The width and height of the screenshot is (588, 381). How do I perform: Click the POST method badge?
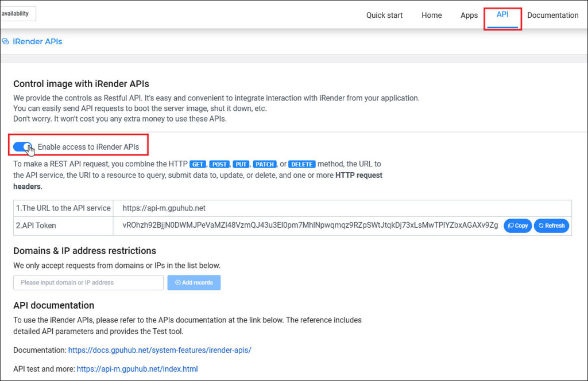(219, 164)
